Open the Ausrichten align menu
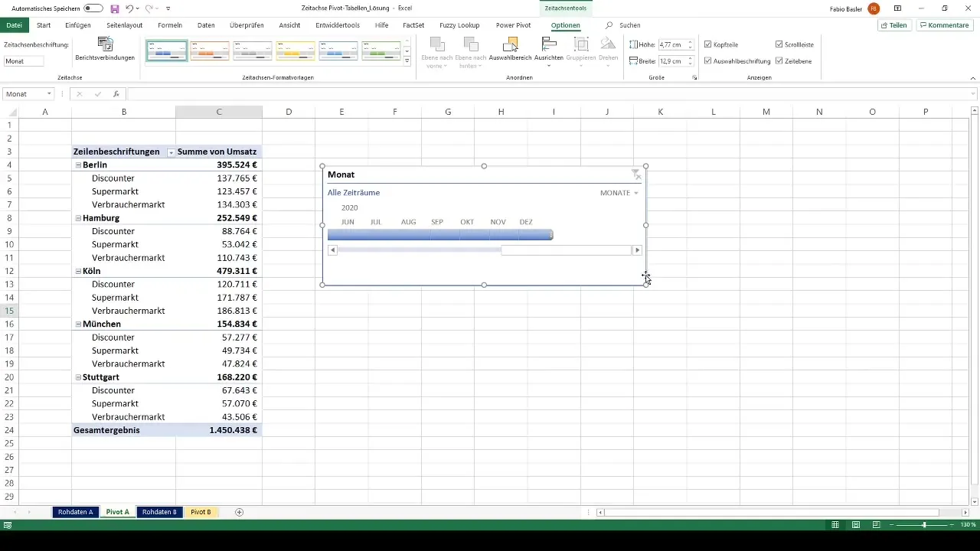The image size is (980, 551). [x=549, y=51]
